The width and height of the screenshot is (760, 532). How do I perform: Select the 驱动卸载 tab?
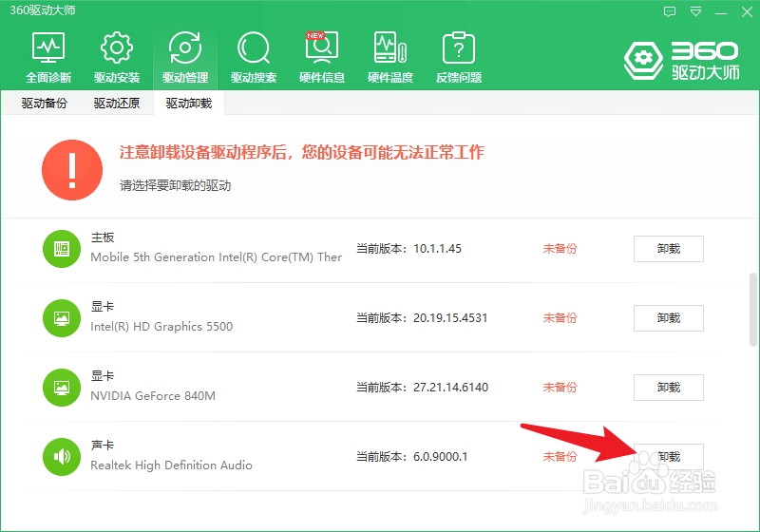(x=189, y=103)
